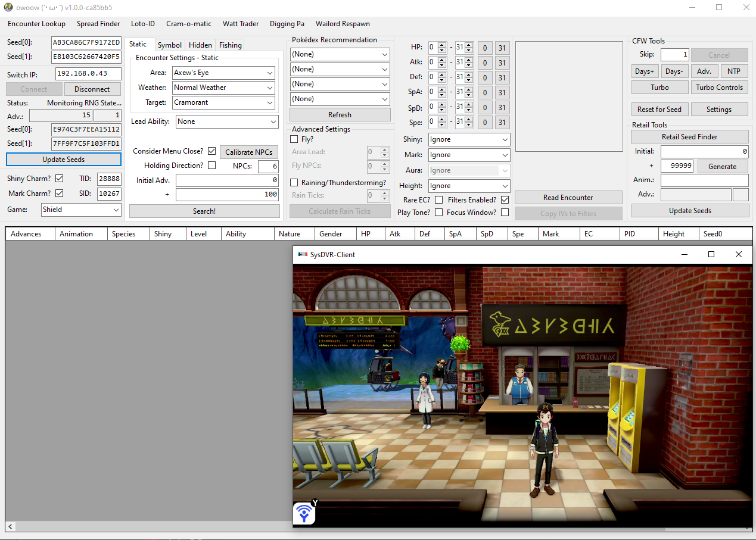The height and width of the screenshot is (540, 756).
Task: Toggle the Rare EC checkbox
Action: 438,200
